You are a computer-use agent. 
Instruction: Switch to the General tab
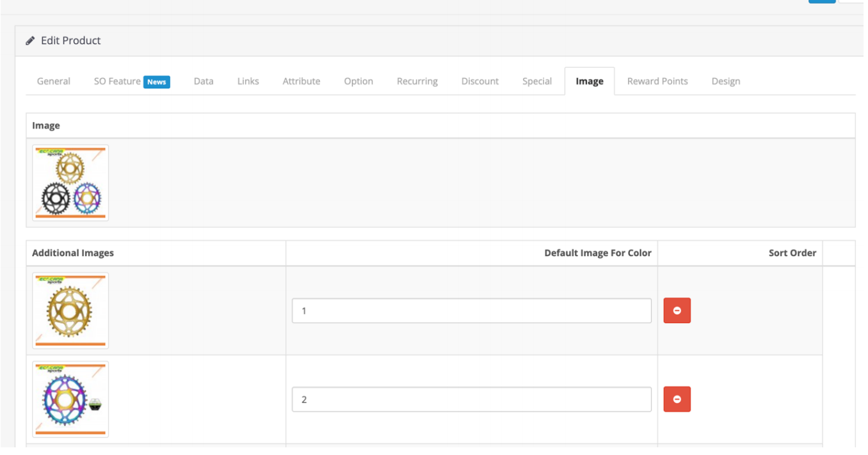(x=54, y=81)
